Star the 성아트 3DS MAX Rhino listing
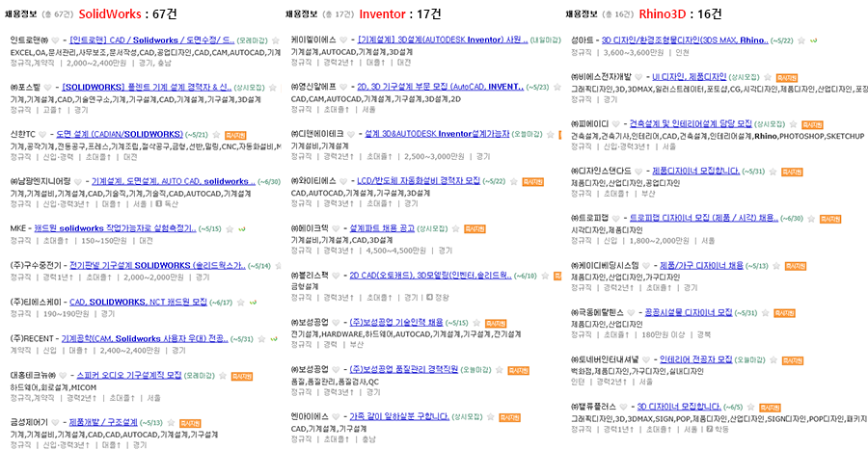Viewport: 868px width, 450px height. click(x=801, y=40)
